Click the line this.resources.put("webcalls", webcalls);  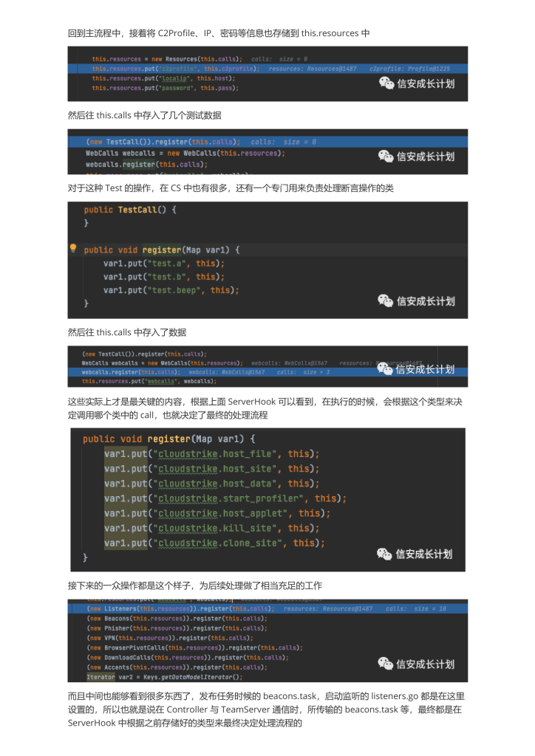pos(149,382)
